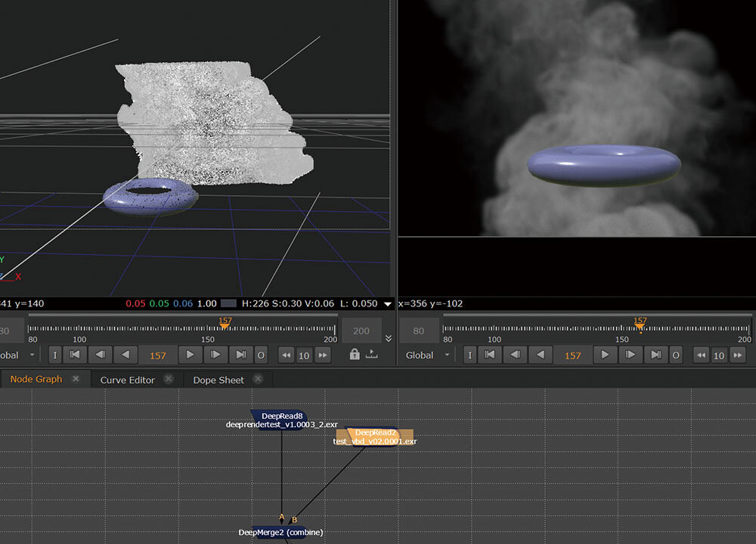
Task: Skip forward 10 frames in right viewer
Action: coord(738,355)
